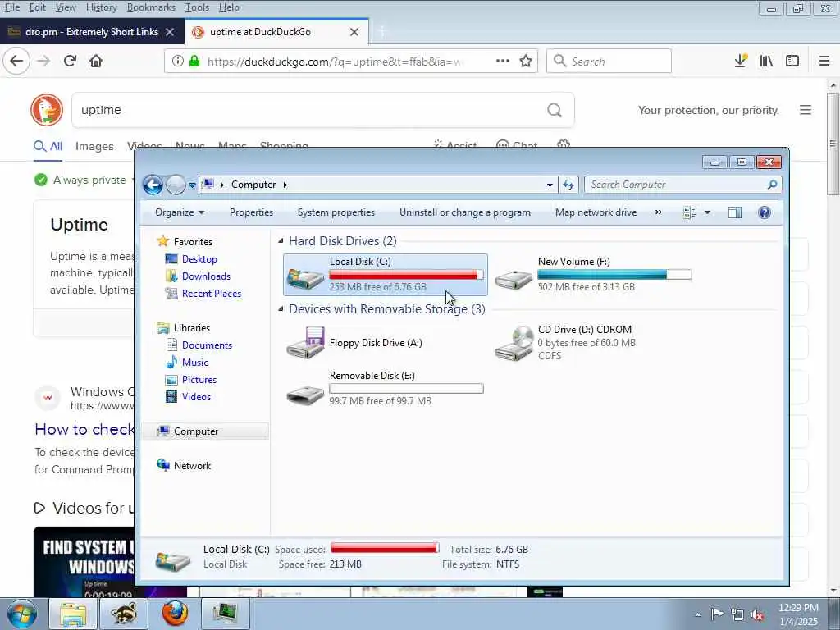
Task: Select the CD Drive (D:) CDROM icon
Action: (x=514, y=344)
